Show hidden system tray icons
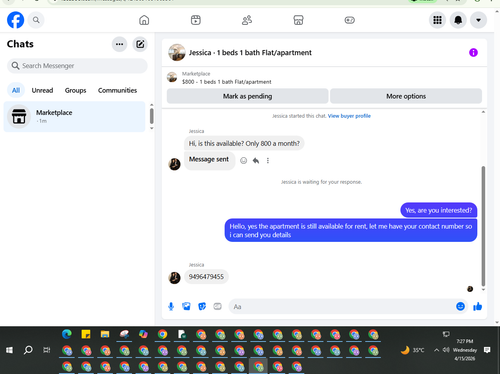Viewport: 500px width, 374px height. tap(436, 350)
